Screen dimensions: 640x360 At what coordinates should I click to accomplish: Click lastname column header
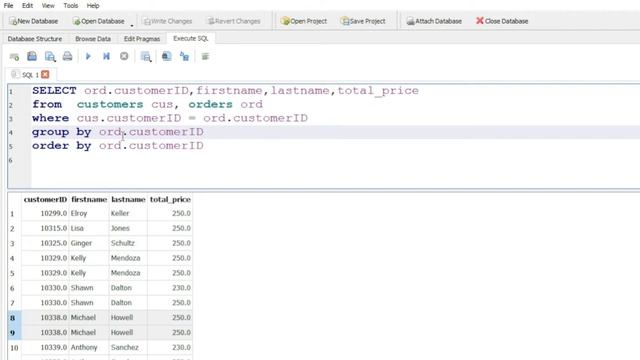click(128, 200)
